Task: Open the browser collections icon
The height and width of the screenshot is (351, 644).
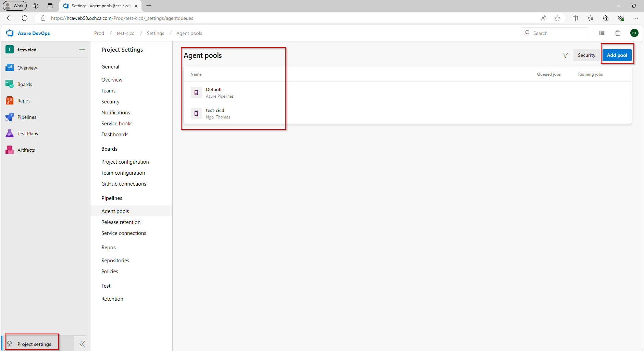Action: click(606, 18)
